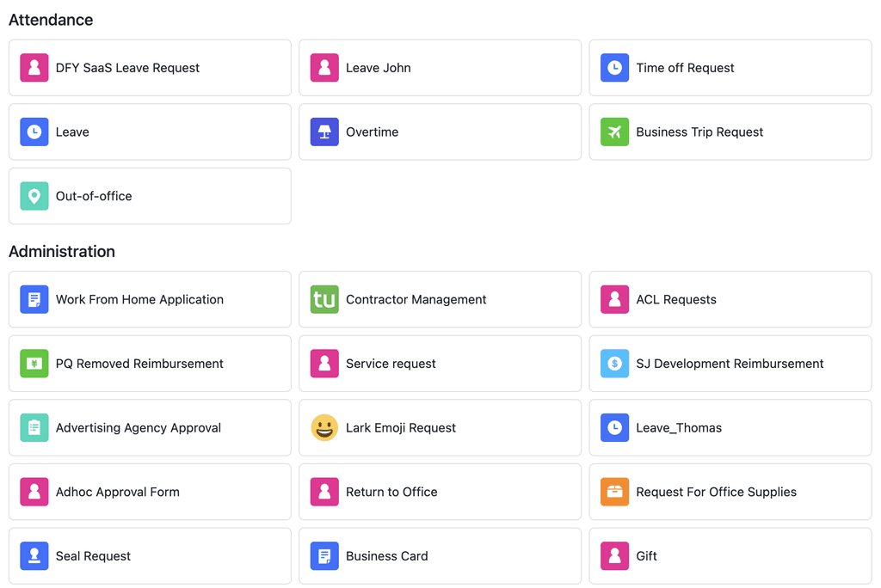
Task: Click the Time off Request clock icon
Action: (x=614, y=67)
